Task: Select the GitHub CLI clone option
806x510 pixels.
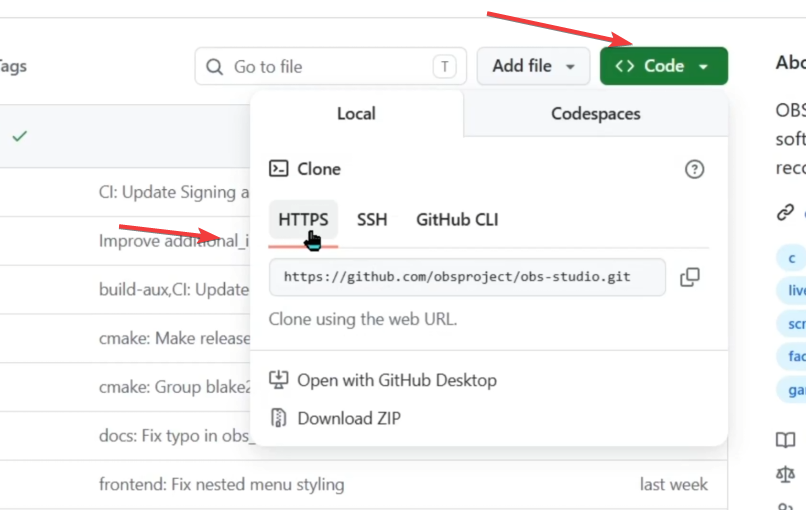Action: 457,220
